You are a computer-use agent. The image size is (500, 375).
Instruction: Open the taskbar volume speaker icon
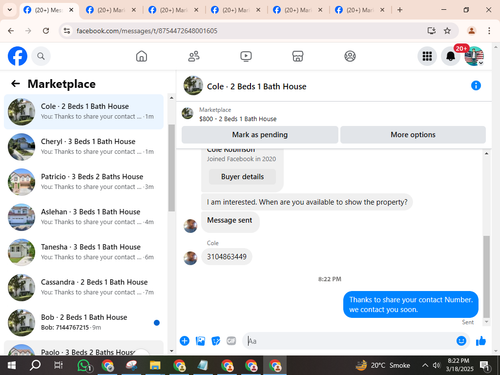[x=436, y=365]
